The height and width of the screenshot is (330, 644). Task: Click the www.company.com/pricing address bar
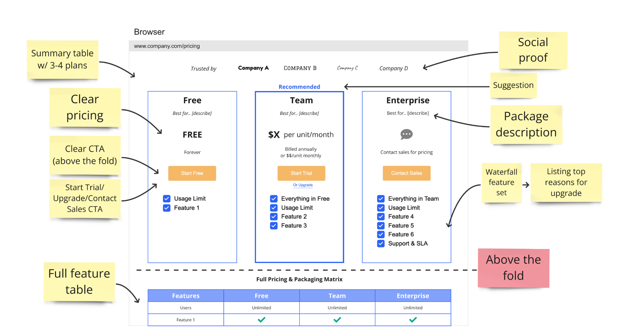coord(298,46)
